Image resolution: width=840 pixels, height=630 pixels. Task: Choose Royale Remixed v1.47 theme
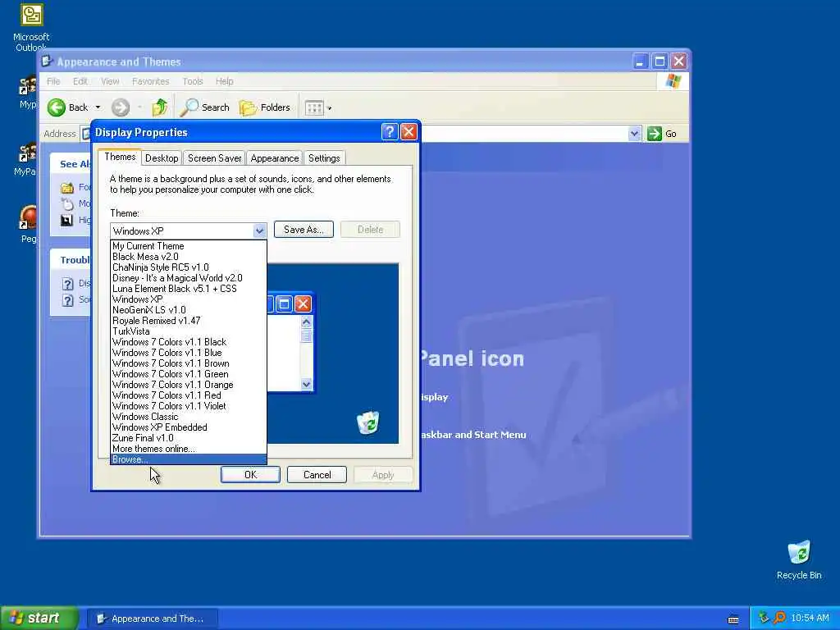pos(188,321)
